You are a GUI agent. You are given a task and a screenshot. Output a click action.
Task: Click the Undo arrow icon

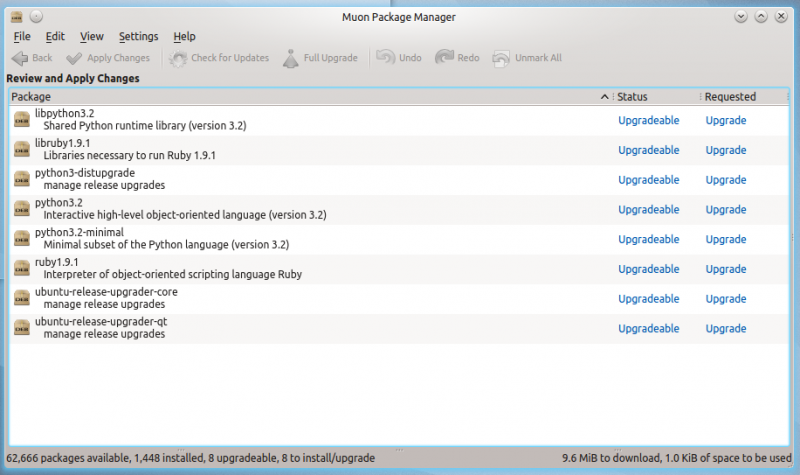coord(386,57)
